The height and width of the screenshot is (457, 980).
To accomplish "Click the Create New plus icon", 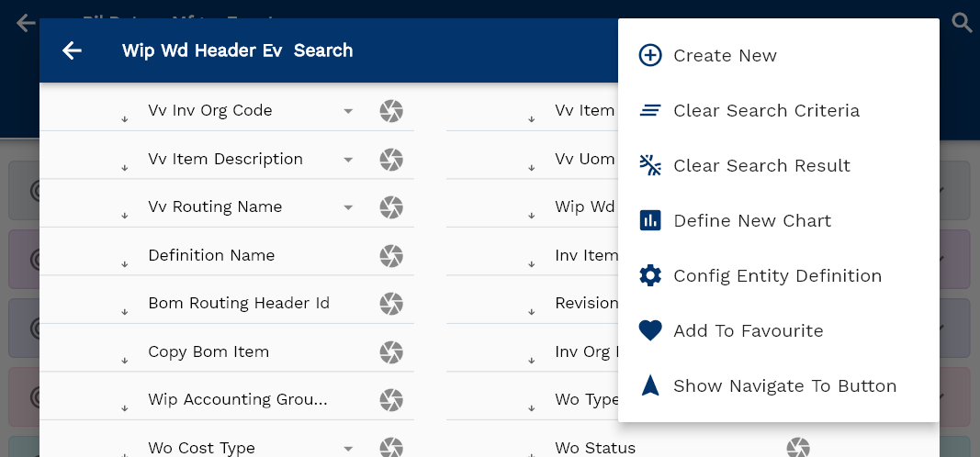I will tap(650, 56).
